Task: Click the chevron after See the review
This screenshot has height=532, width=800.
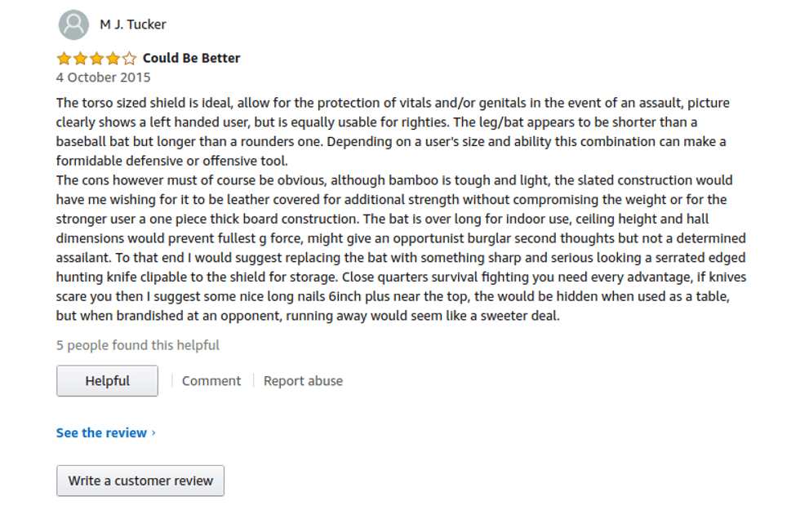Action: click(x=153, y=433)
